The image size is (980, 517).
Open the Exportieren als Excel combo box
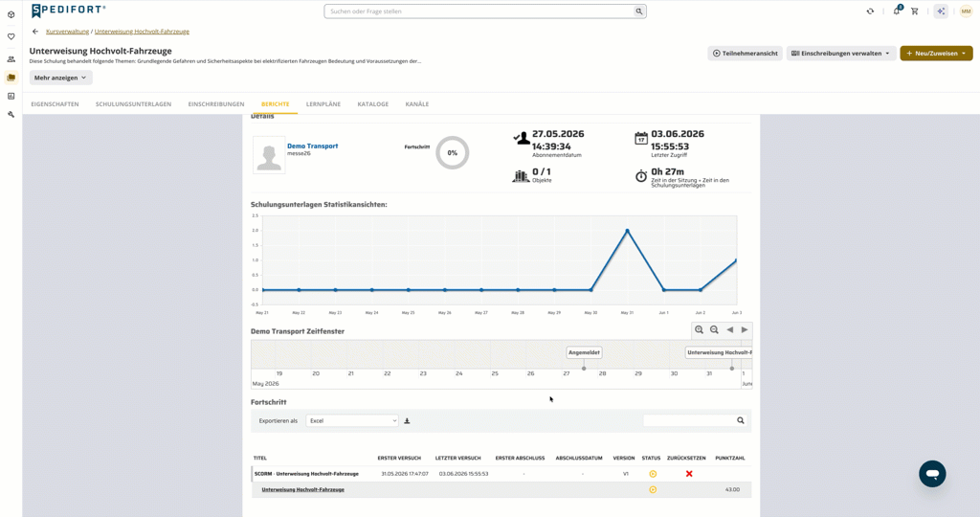tap(352, 420)
